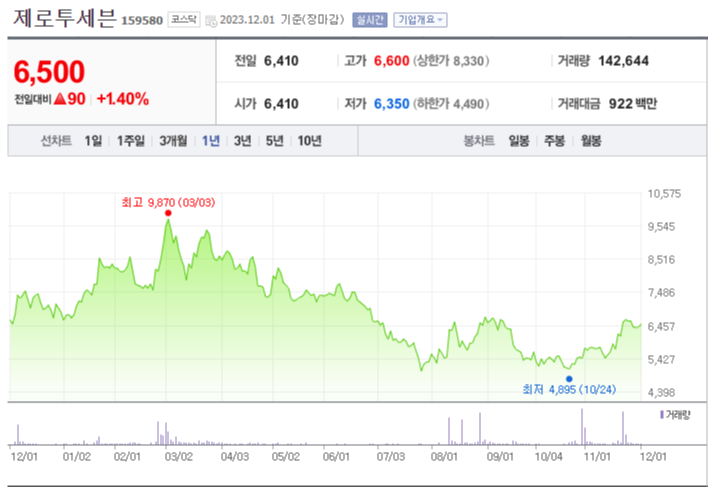This screenshot has width=708, height=487.
Task: Click the 03/02 x-axis date label
Action: pyautogui.click(x=179, y=456)
